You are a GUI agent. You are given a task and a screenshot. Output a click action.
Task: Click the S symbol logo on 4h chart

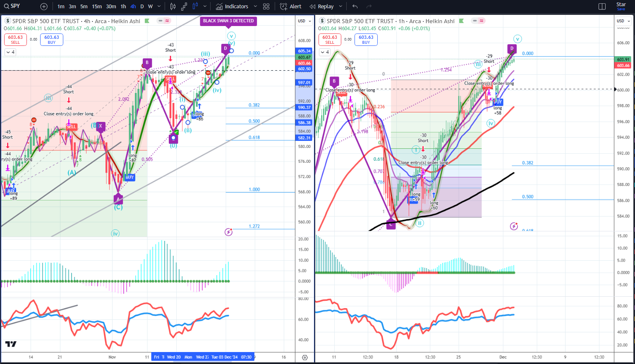click(x=8, y=21)
